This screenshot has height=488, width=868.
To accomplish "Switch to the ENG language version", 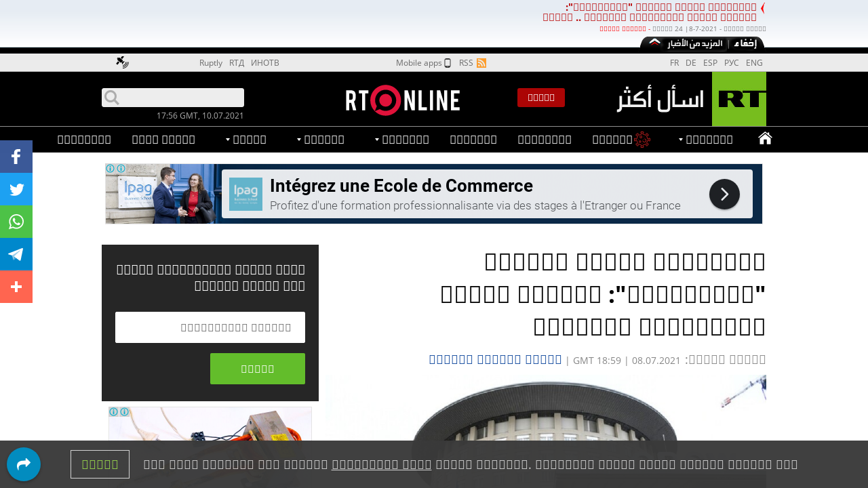I will pos(754,63).
